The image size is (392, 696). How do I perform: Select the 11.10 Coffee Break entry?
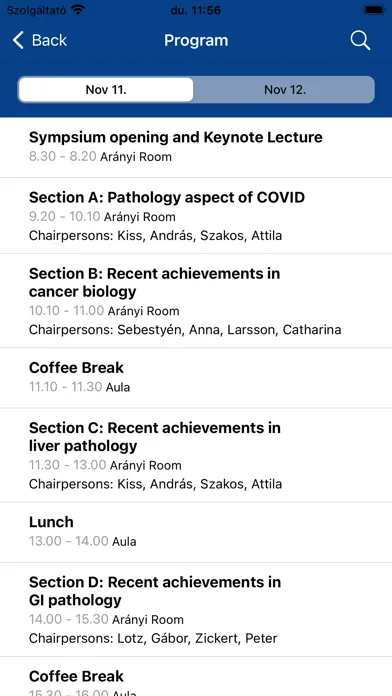(196, 378)
